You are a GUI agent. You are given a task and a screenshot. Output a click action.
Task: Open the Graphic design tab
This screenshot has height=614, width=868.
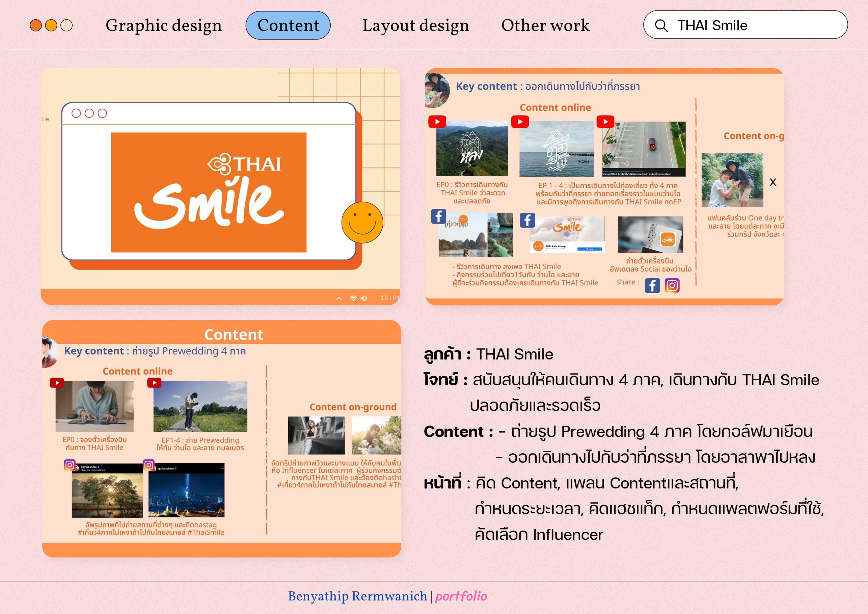click(163, 25)
